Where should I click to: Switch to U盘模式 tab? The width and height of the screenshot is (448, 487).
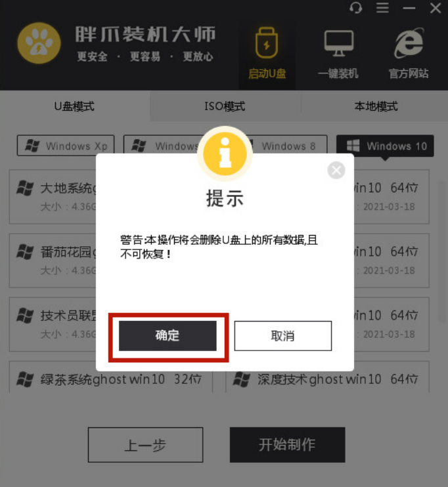click(x=75, y=106)
